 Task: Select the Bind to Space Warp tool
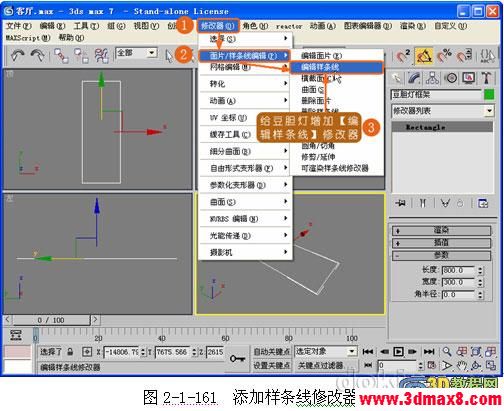click(x=102, y=55)
